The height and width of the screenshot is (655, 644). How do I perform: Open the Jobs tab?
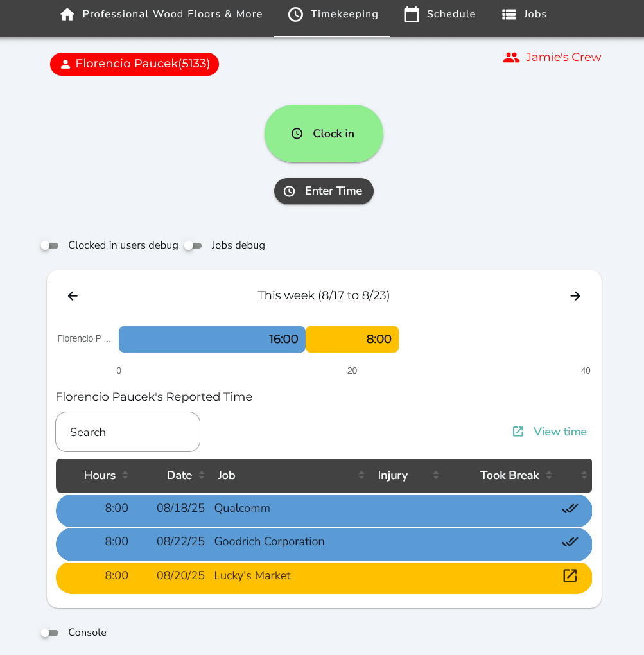tap(524, 14)
